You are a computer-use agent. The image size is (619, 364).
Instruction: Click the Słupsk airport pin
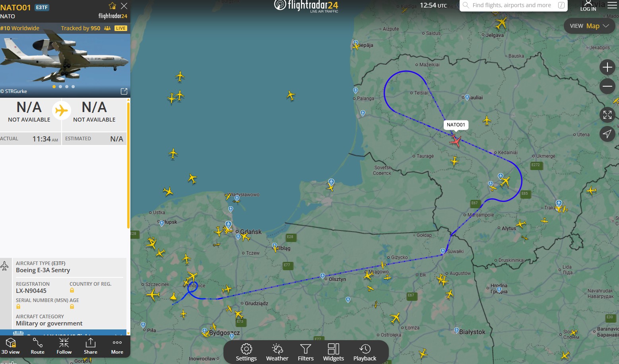(x=161, y=223)
